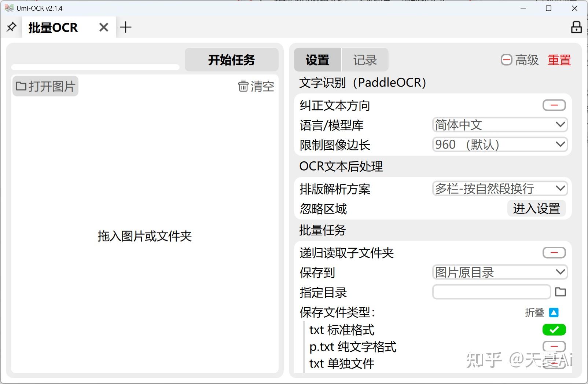Pin the window using the pin icon
Screen dimensions: 588x384
(x=11, y=27)
